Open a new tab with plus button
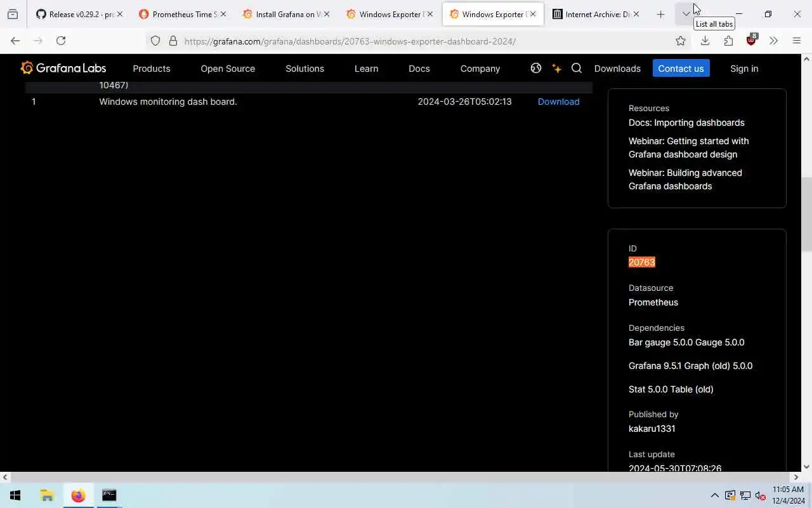812x508 pixels. point(660,14)
